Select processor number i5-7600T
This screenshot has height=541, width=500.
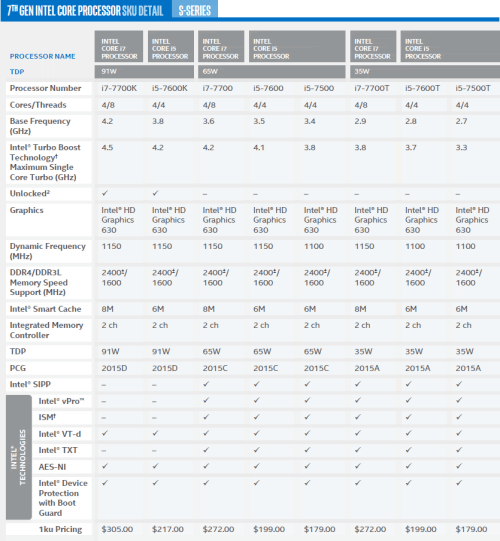(422, 88)
